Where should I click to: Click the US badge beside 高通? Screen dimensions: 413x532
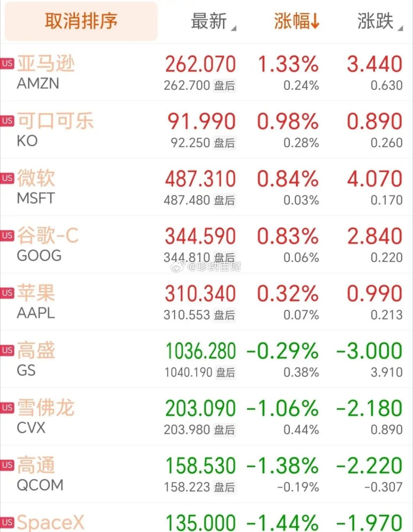pos(7,465)
